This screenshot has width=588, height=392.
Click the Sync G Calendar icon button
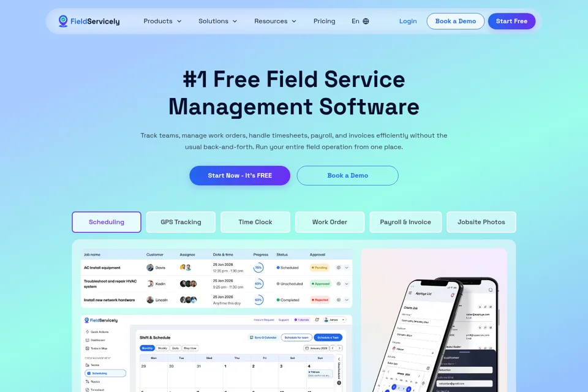point(263,337)
